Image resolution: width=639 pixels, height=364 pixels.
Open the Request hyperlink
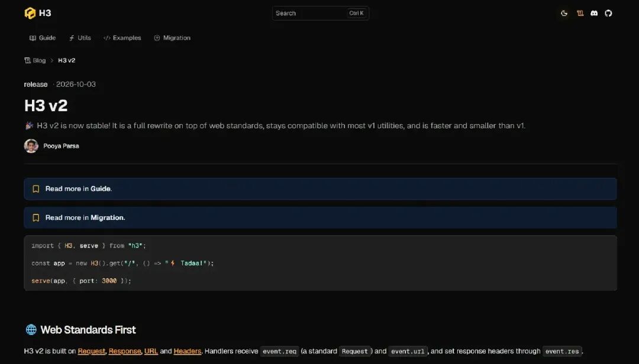coord(91,351)
